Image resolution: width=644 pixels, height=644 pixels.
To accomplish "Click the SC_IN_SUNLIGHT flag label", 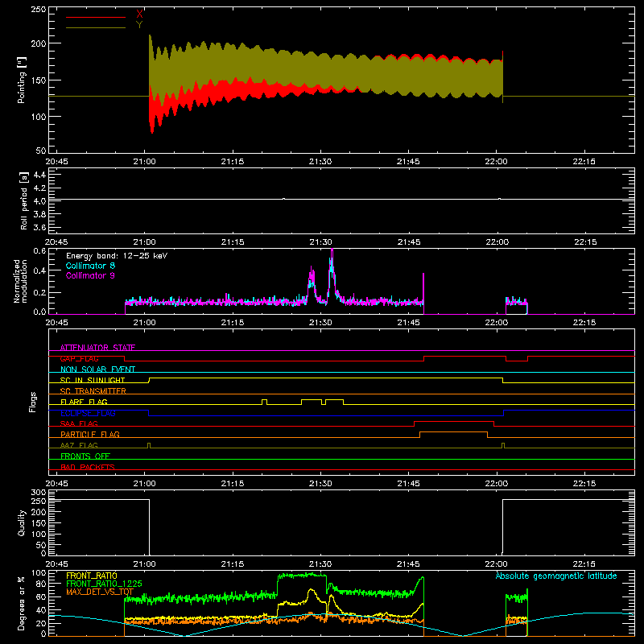I will pyautogui.click(x=93, y=380).
